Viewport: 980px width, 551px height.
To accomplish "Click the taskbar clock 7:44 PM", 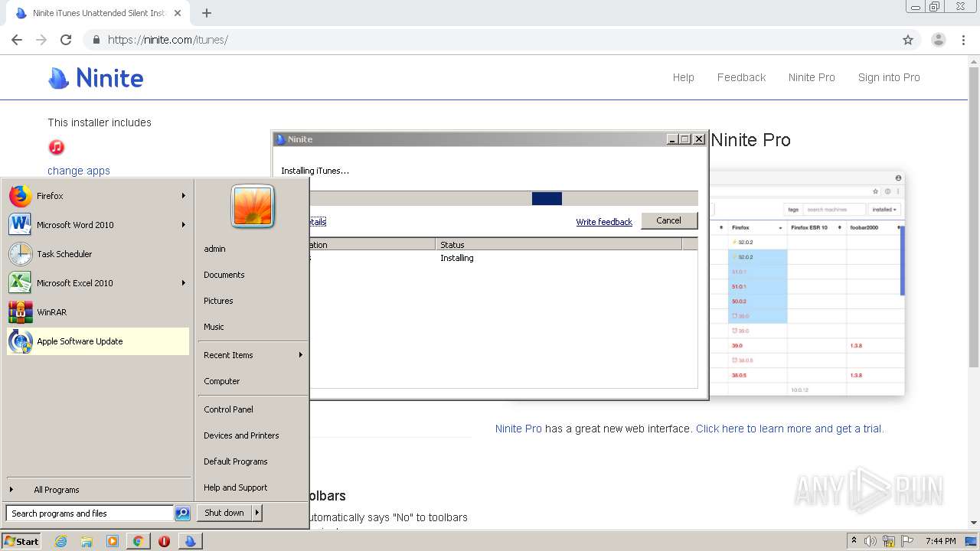I will pyautogui.click(x=940, y=541).
